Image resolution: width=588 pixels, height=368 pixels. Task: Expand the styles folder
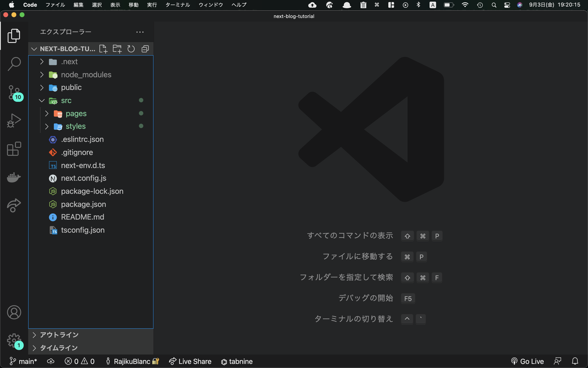pyautogui.click(x=91, y=126)
